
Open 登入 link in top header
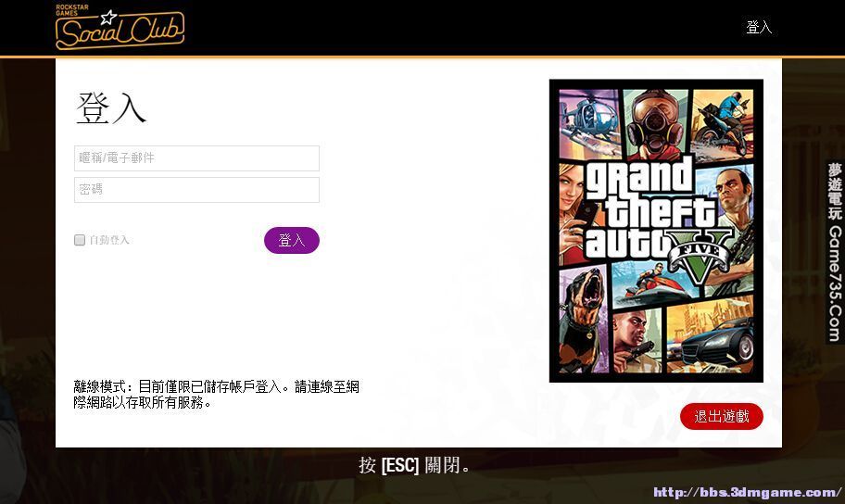tap(759, 27)
